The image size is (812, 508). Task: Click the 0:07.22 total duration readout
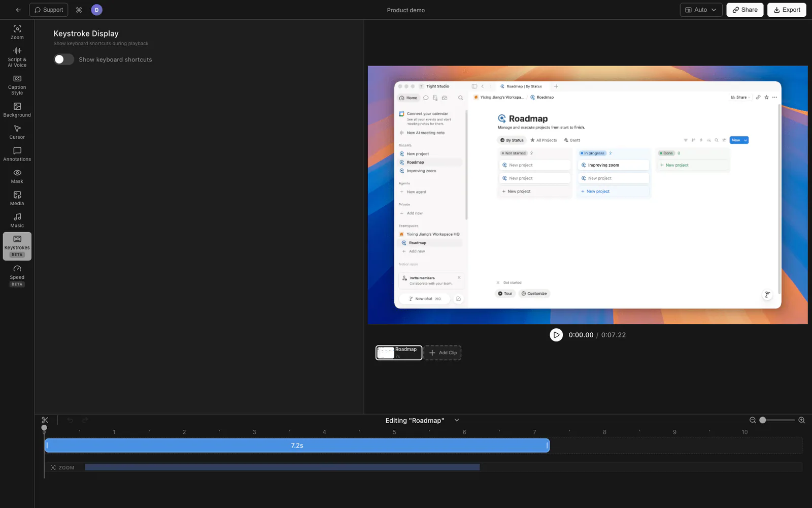click(614, 335)
